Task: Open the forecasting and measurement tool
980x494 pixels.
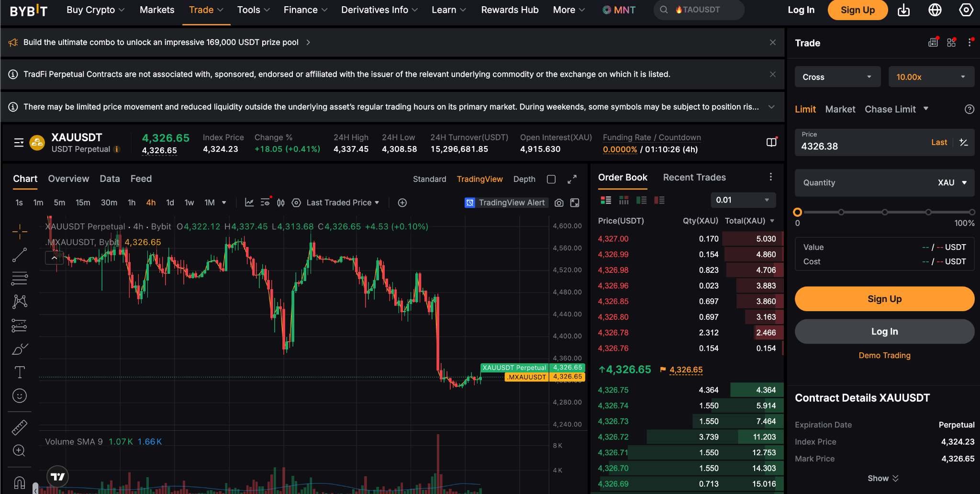Action: 20,326
